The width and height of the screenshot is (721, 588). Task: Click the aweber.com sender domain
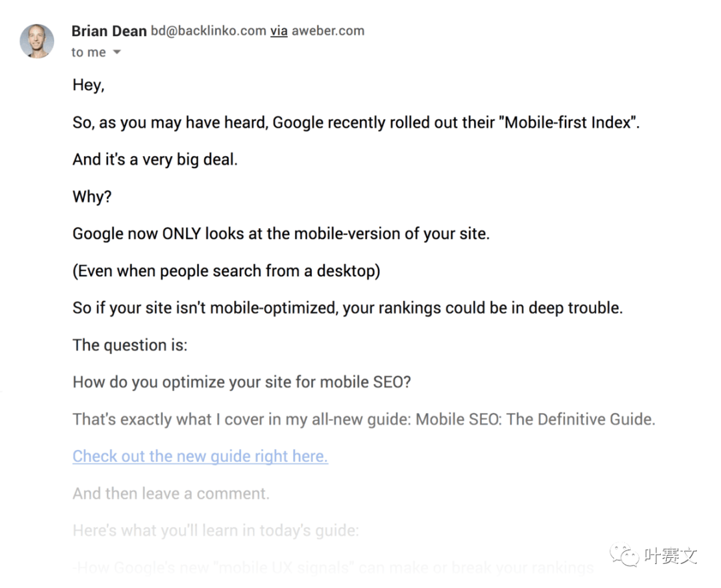coord(328,31)
